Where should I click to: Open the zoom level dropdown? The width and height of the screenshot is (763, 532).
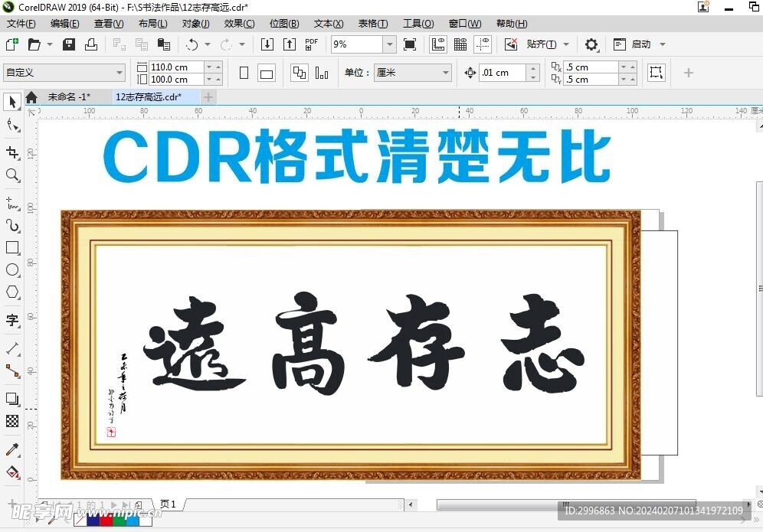point(389,44)
